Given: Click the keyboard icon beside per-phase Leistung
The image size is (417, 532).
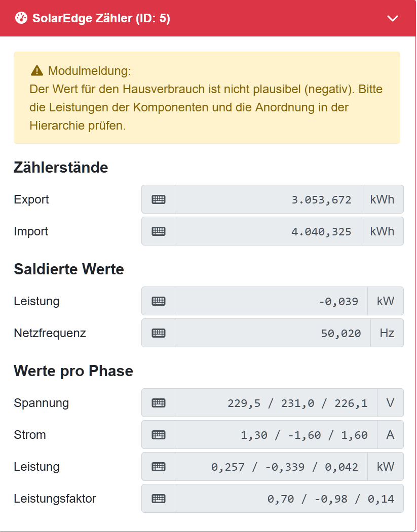Looking at the screenshot, I should pyautogui.click(x=159, y=467).
